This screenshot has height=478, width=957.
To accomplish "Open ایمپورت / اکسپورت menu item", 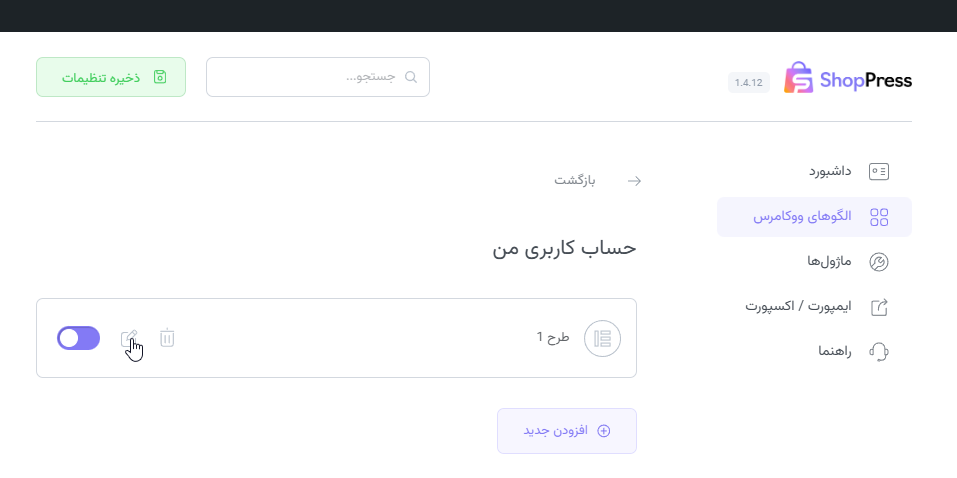I will click(798, 306).
